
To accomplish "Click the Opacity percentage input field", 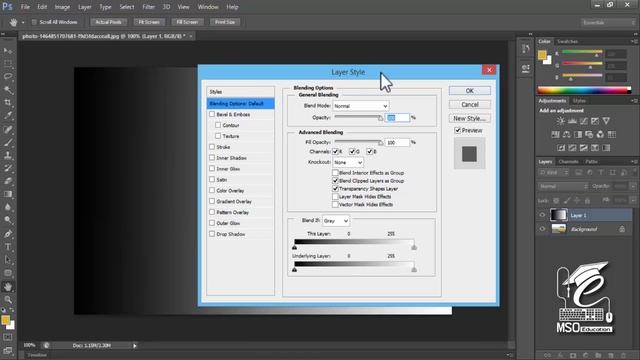I will pos(397,118).
